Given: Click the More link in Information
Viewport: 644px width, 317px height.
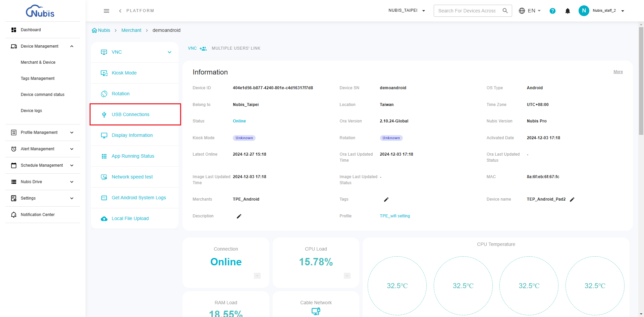Looking at the screenshot, I should 618,72.
